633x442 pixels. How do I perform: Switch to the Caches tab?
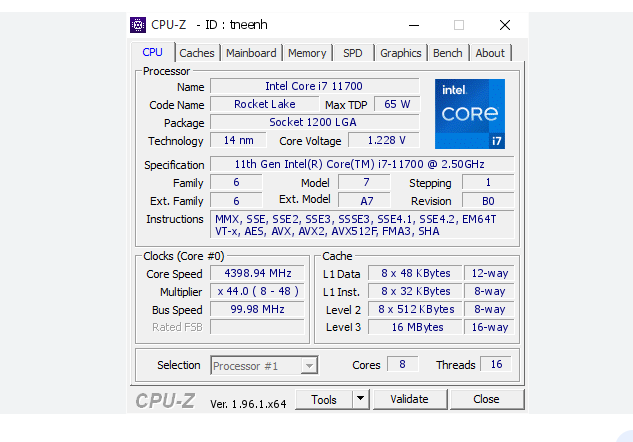click(x=197, y=53)
